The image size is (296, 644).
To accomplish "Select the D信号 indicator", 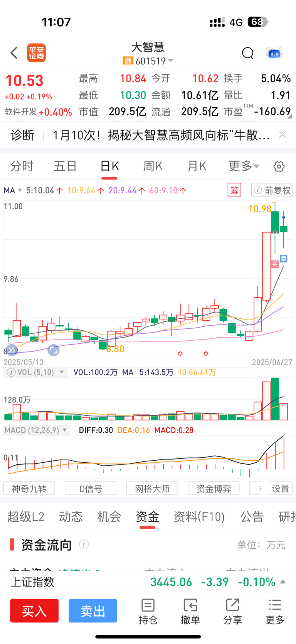I will click(x=91, y=488).
